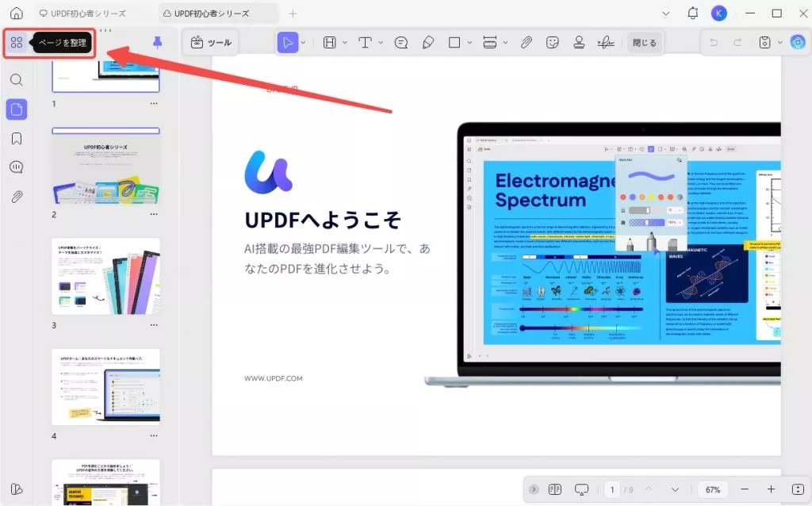Toggle the pin on thumbnail panel
The height and width of the screenshot is (506, 812).
pos(158,43)
